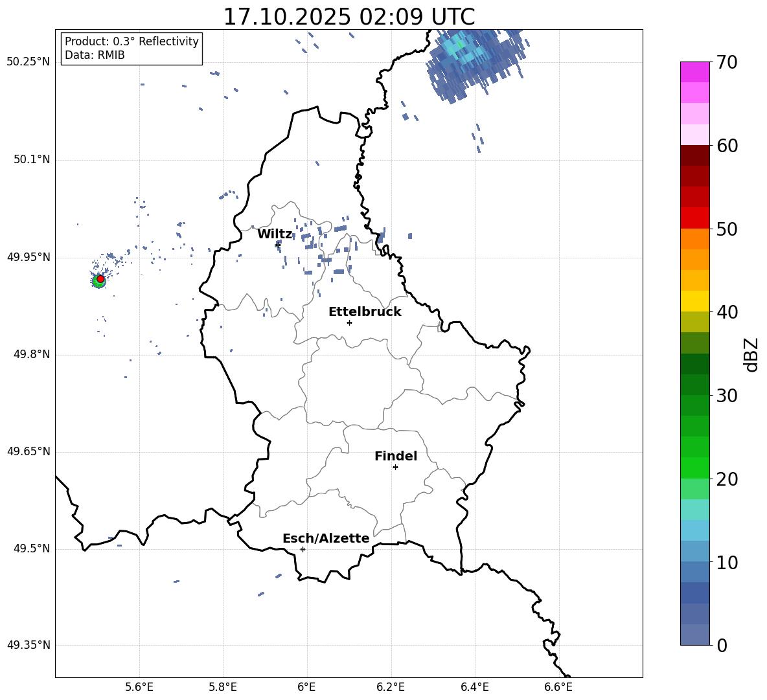Click the Findel city label

[396, 456]
